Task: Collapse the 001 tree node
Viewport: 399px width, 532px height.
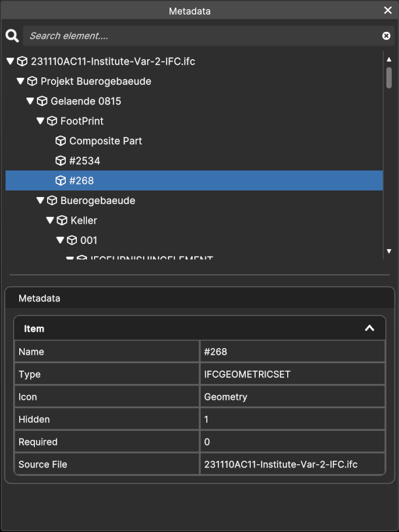Action: (x=60, y=240)
